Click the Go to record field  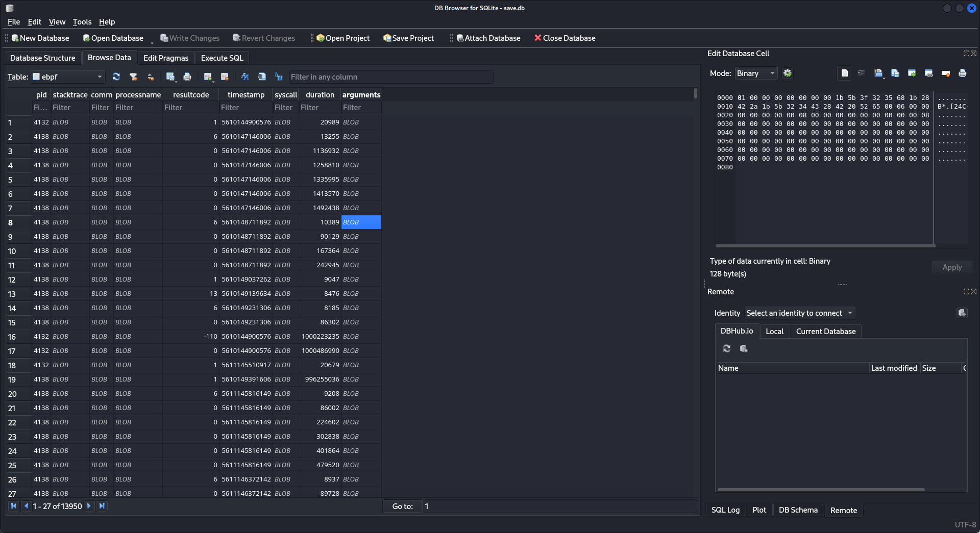[x=559, y=506]
